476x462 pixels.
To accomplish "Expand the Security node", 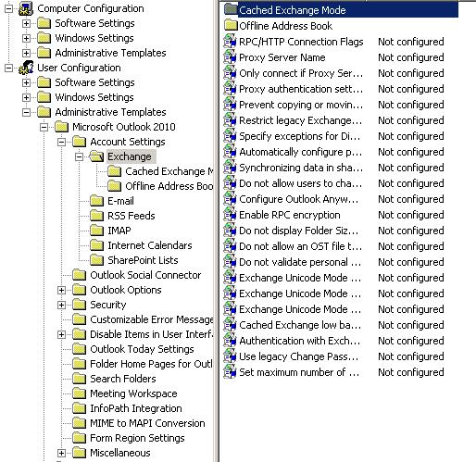I will (x=61, y=305).
